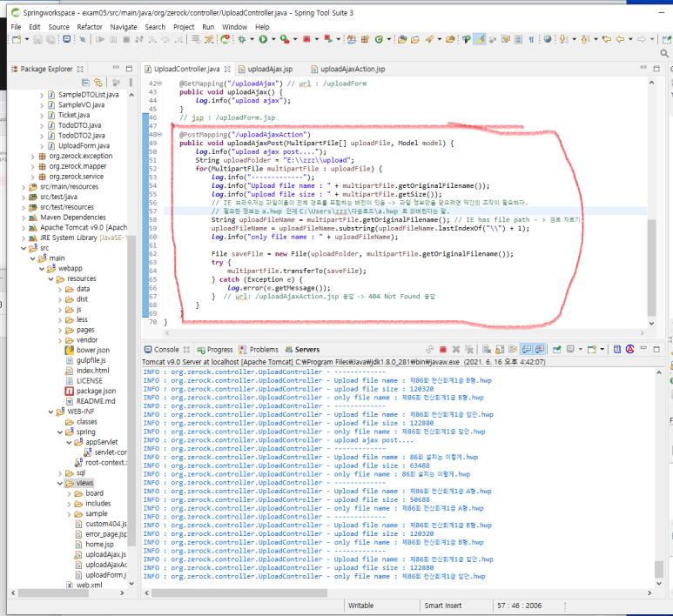The image size is (673, 616).
Task: Click the Open Console new window icon
Action: (x=592, y=350)
